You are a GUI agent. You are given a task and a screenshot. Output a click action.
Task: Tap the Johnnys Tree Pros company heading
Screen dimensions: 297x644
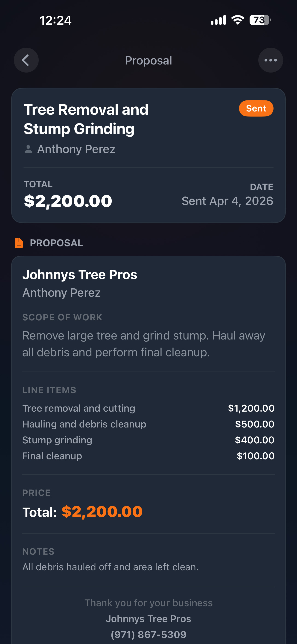tap(80, 275)
